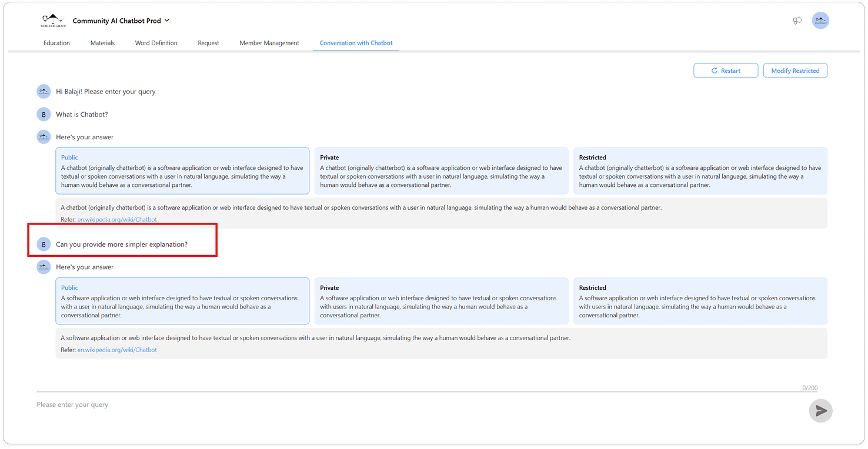The height and width of the screenshot is (449, 868).
Task: Select the Public answer card in first response
Action: point(182,171)
